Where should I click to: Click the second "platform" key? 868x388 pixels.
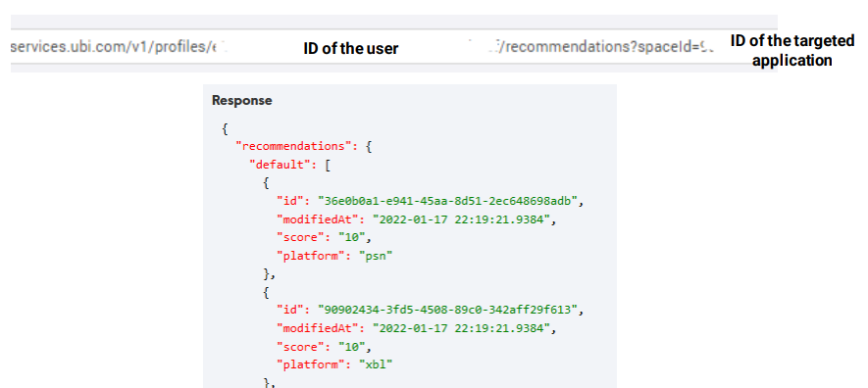(x=311, y=364)
